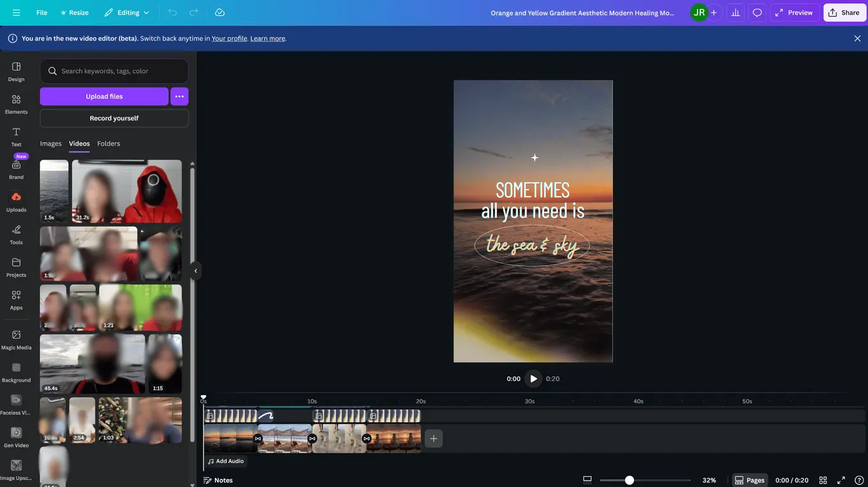Click the timeline zoom slider handle

[629, 480]
